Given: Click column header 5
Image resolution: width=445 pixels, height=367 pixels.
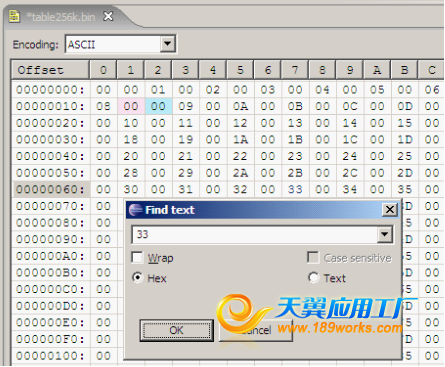Looking at the screenshot, I should click(x=240, y=70).
